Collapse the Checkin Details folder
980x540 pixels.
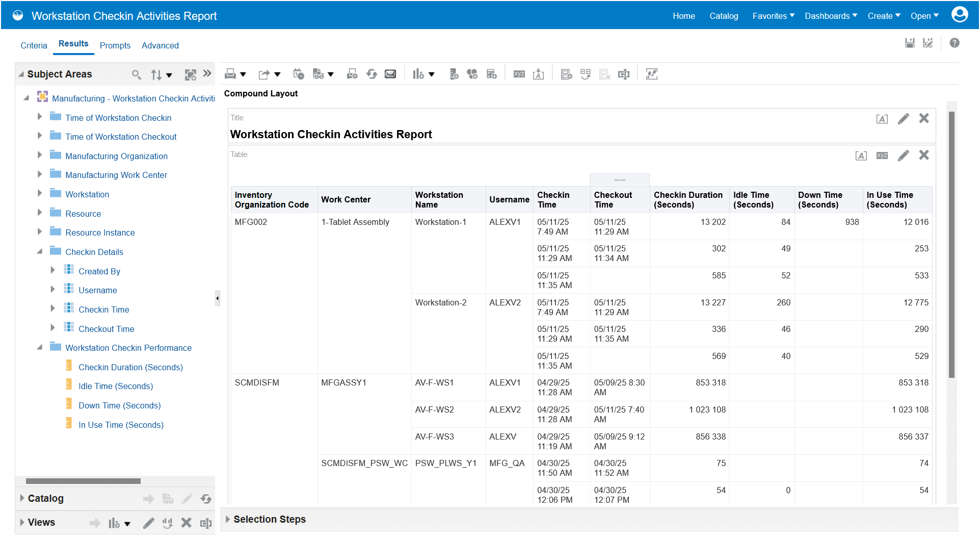pyautogui.click(x=41, y=251)
